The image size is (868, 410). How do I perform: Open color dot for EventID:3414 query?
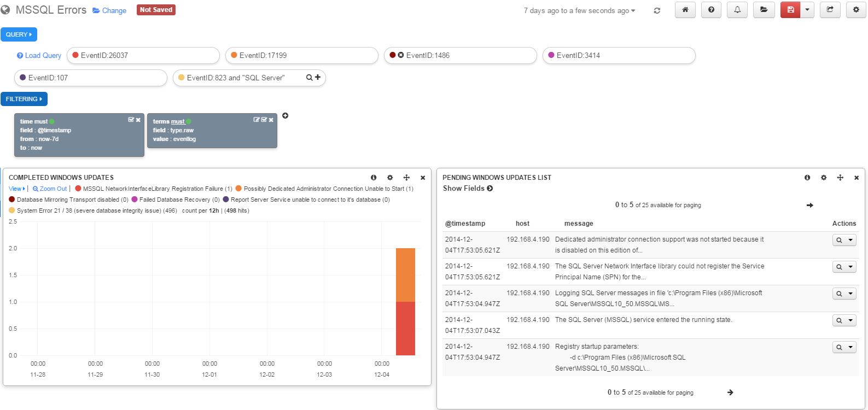551,55
